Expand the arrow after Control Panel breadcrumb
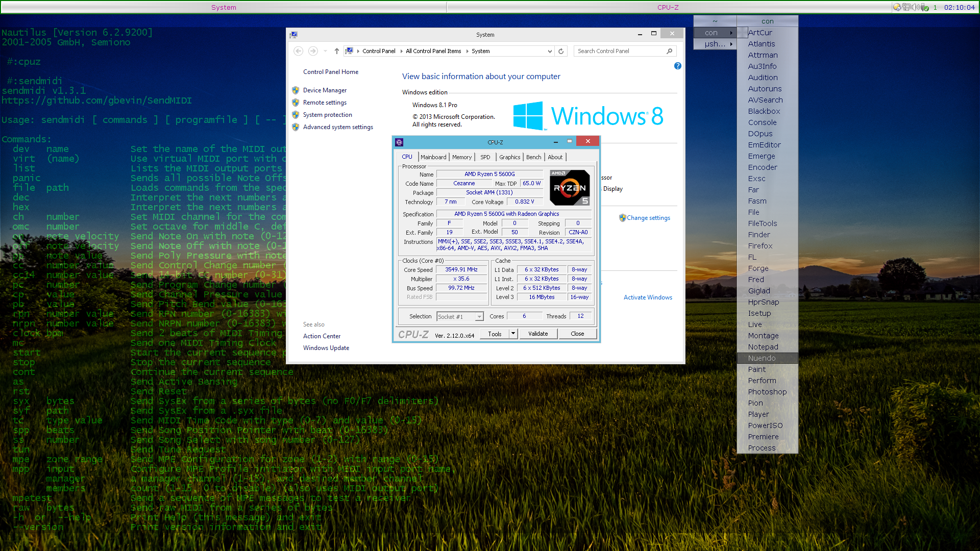The height and width of the screenshot is (551, 980). tap(401, 51)
